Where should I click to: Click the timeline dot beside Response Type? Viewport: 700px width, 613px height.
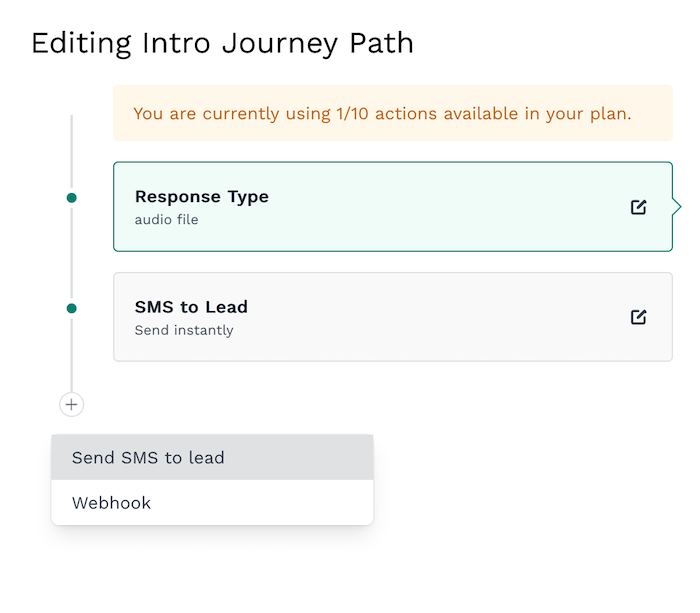pos(72,198)
